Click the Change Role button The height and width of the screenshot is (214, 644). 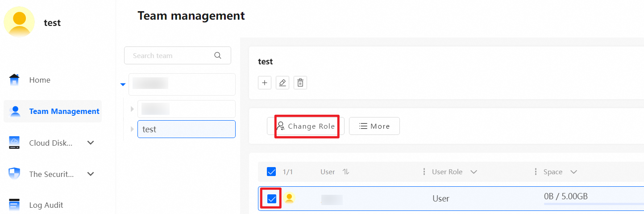[x=306, y=126]
